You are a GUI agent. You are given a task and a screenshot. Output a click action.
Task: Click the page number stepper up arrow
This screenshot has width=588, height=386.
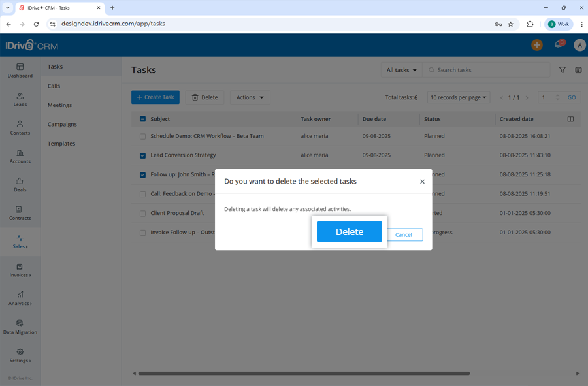coord(557,94)
